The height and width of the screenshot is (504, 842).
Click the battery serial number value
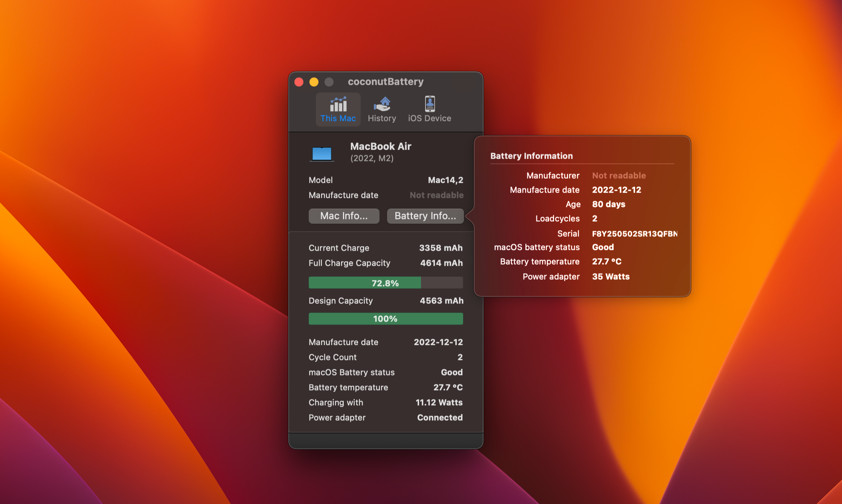[634, 234]
